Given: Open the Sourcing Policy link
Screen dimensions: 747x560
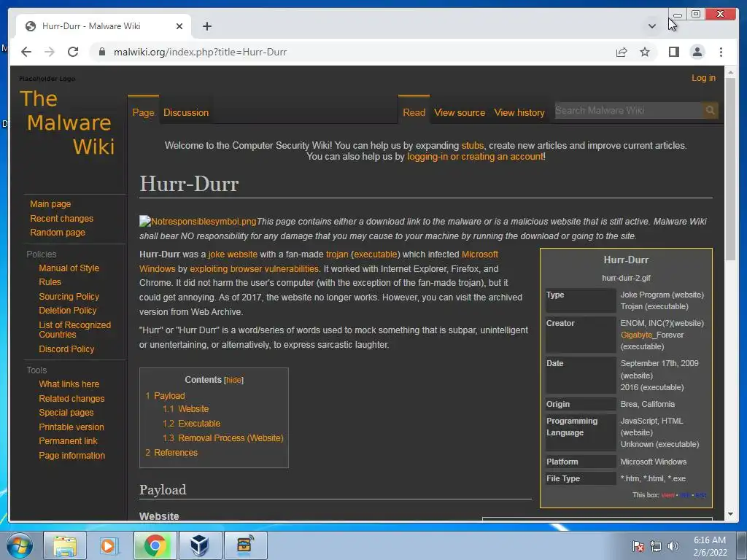Looking at the screenshot, I should tap(69, 297).
